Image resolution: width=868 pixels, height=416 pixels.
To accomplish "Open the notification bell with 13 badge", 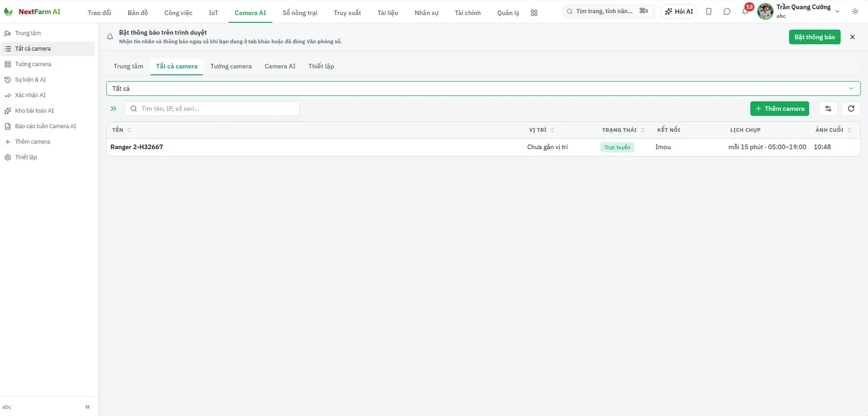I will [x=745, y=11].
